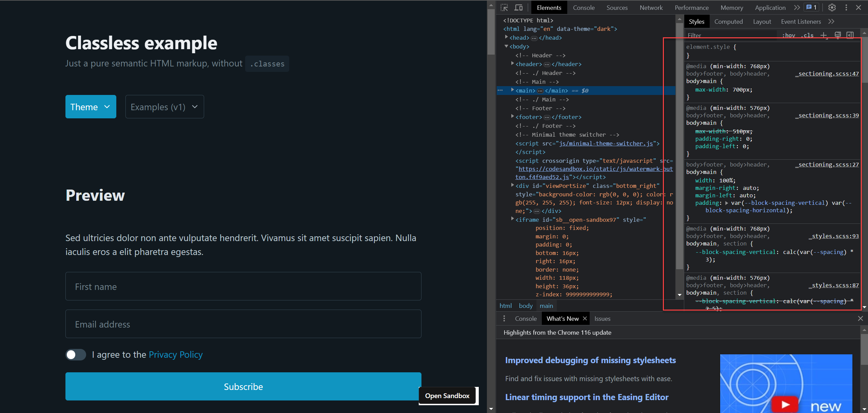Toggle element pseudo-states with :hov
The height and width of the screenshot is (413, 868).
click(x=788, y=35)
